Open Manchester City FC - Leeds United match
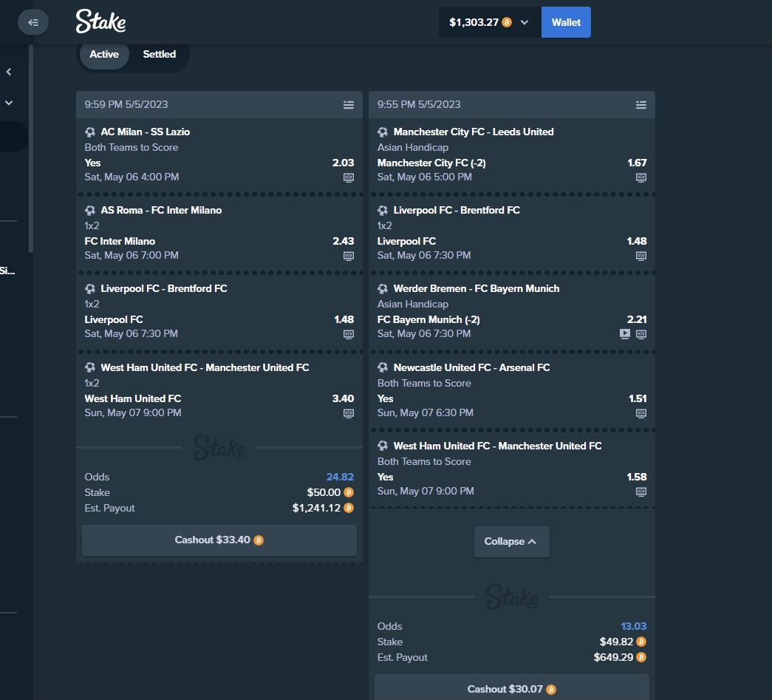 (474, 132)
